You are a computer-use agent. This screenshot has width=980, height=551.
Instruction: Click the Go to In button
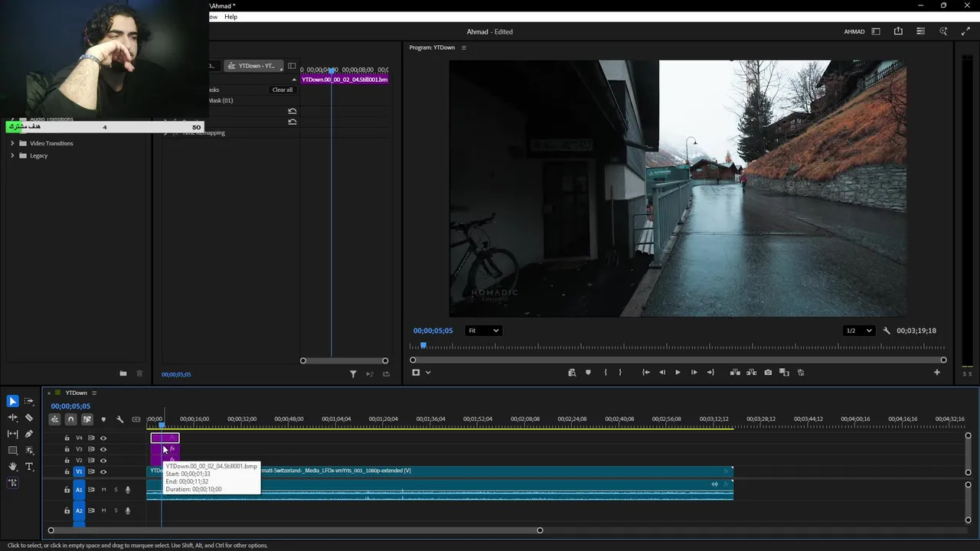(x=645, y=373)
